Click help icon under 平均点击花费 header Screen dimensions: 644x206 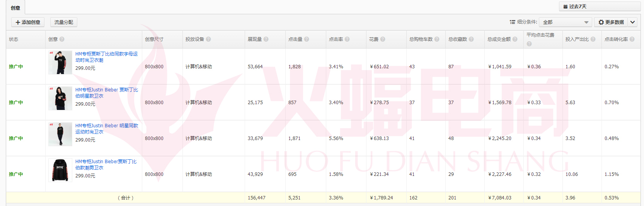click(x=529, y=44)
